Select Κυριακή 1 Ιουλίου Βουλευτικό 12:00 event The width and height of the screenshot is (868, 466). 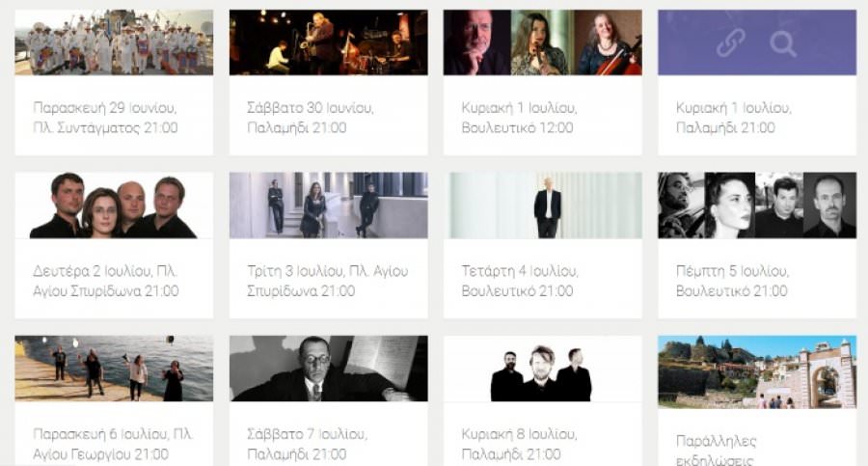pyautogui.click(x=519, y=118)
